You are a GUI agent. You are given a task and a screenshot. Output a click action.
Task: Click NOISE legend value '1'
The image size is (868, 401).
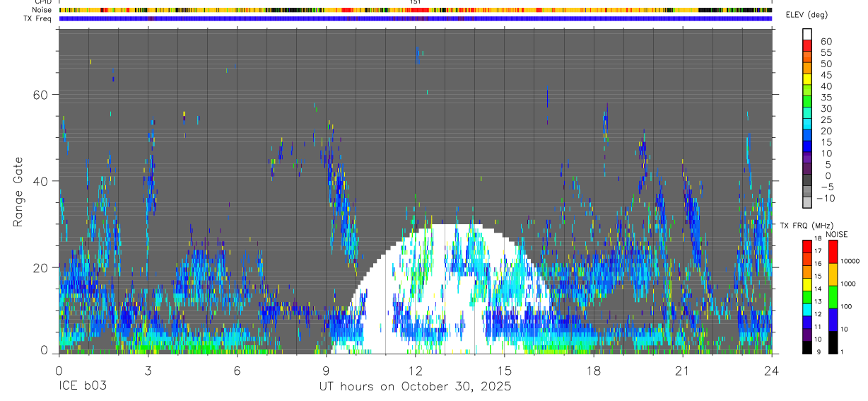(842, 351)
